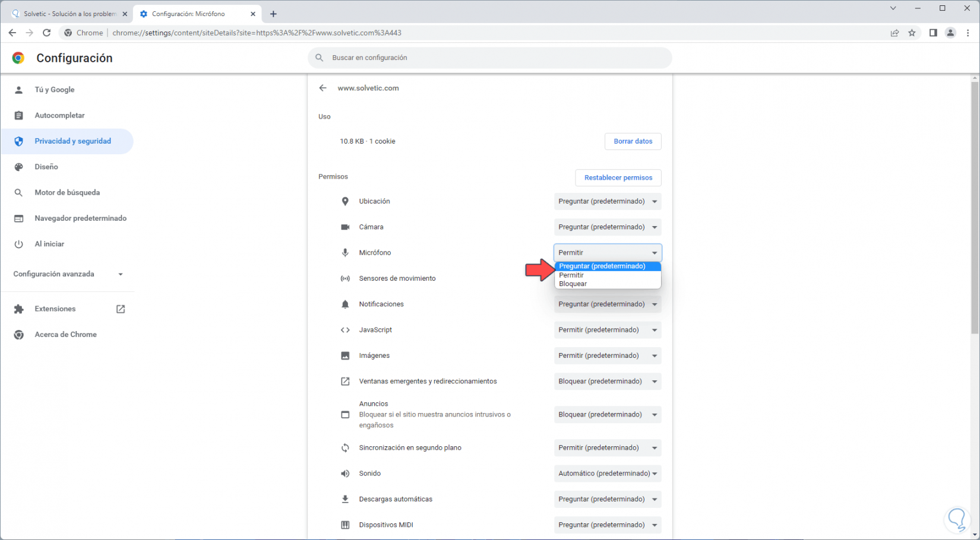Switch to the Solvetic tab
Image resolution: width=980 pixels, height=540 pixels.
(68, 14)
